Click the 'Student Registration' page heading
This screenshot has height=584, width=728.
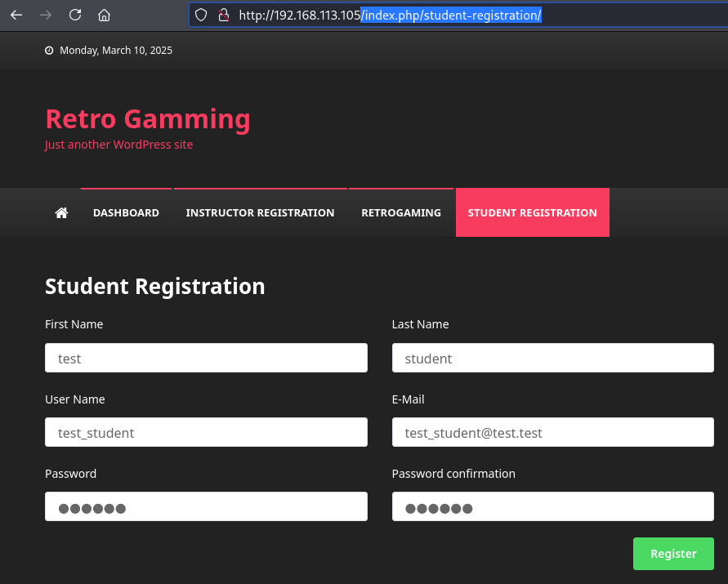154,286
